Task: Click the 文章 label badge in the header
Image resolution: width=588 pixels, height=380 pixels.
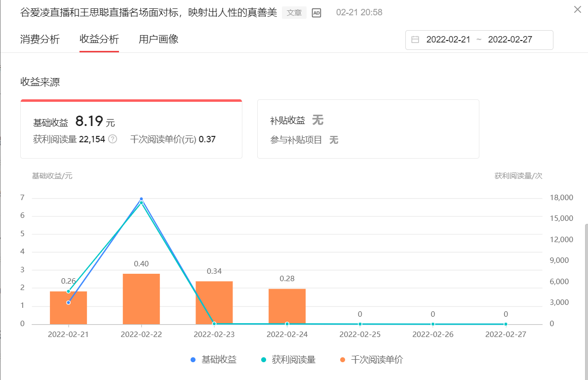Action: (294, 12)
